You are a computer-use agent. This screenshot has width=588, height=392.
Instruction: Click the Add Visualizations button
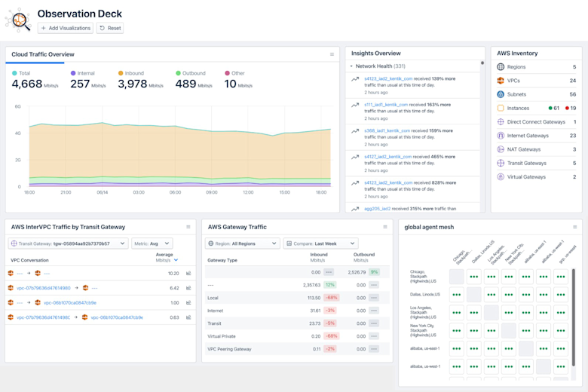pyautogui.click(x=66, y=28)
